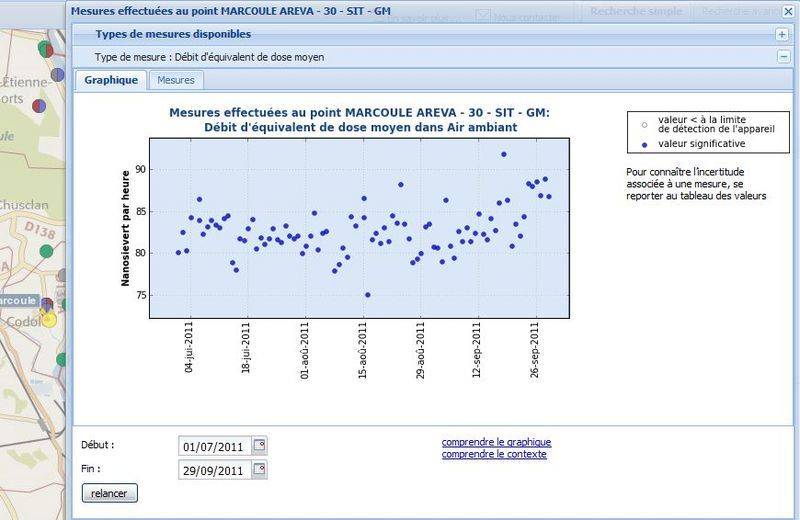
Task: Switch to the Graphique tab
Action: pos(111,80)
